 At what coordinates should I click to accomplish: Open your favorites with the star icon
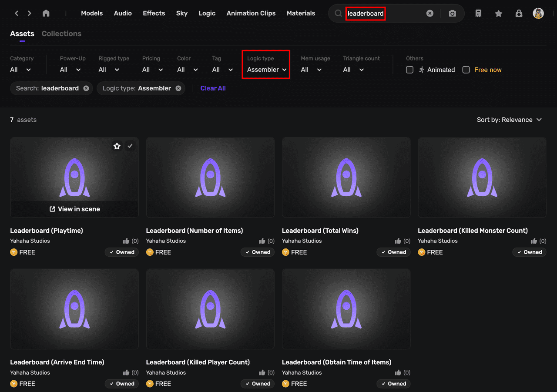tap(498, 13)
